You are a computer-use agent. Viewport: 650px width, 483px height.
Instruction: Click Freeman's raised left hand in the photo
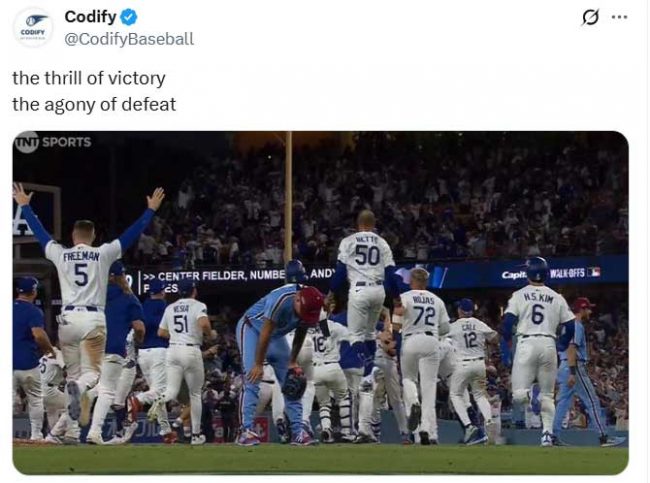pos(155,199)
